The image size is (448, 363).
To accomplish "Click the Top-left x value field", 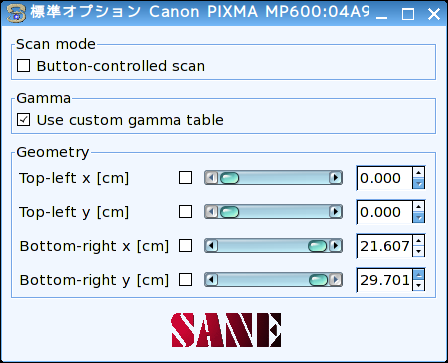I will [385, 178].
